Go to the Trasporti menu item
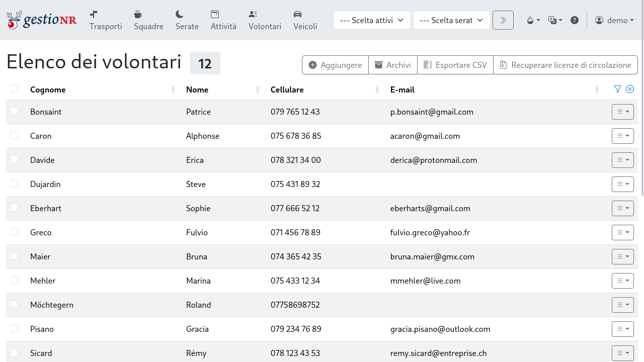The image size is (644, 362). coord(106,20)
